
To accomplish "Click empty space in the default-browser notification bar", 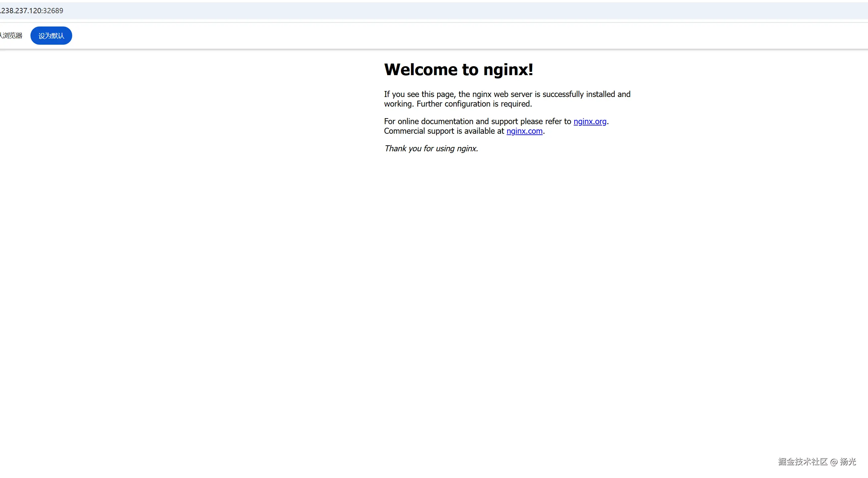I will tap(438, 36).
